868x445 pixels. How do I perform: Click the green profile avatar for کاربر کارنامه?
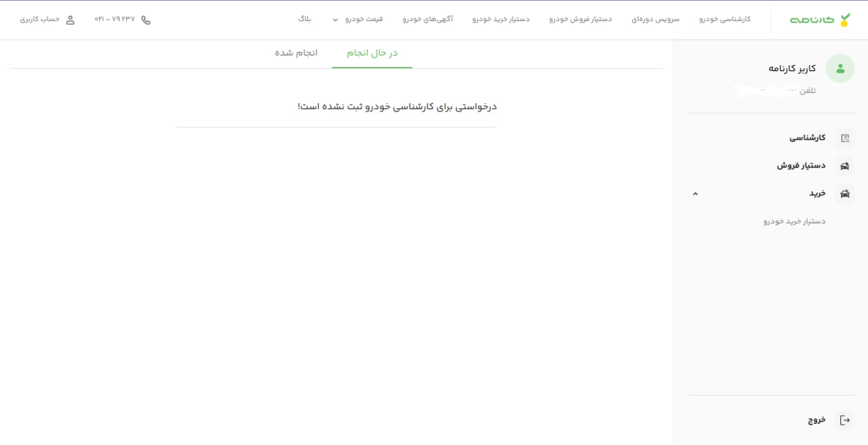840,68
